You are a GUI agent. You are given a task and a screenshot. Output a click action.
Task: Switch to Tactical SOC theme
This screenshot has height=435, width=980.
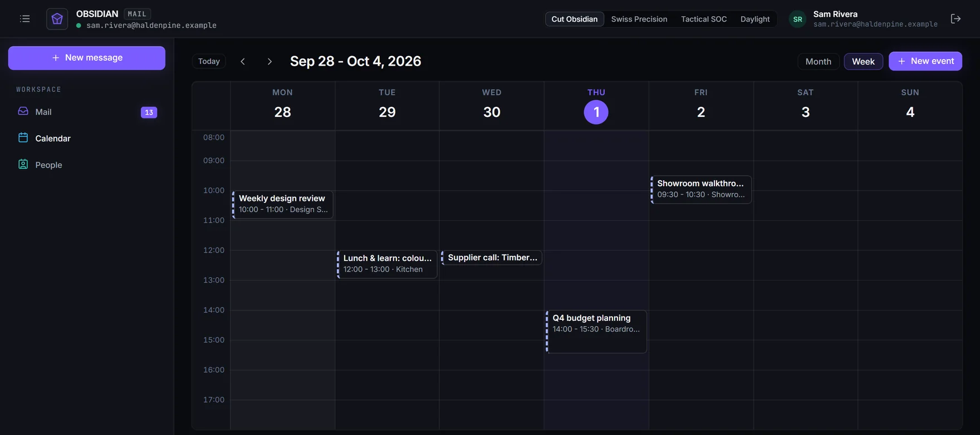(703, 19)
